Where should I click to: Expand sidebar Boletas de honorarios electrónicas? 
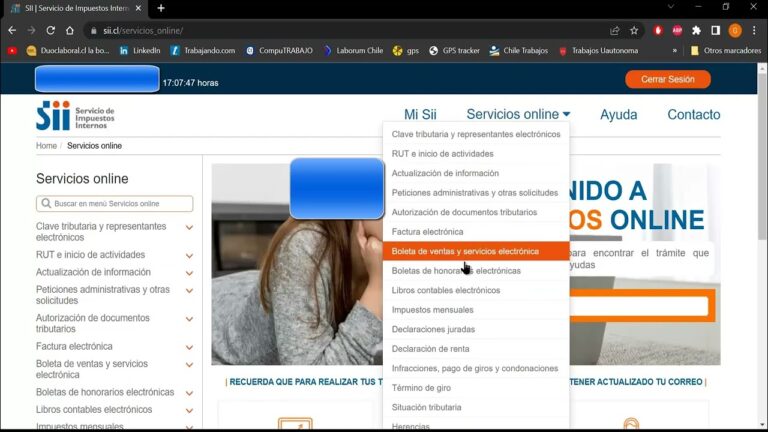point(189,393)
